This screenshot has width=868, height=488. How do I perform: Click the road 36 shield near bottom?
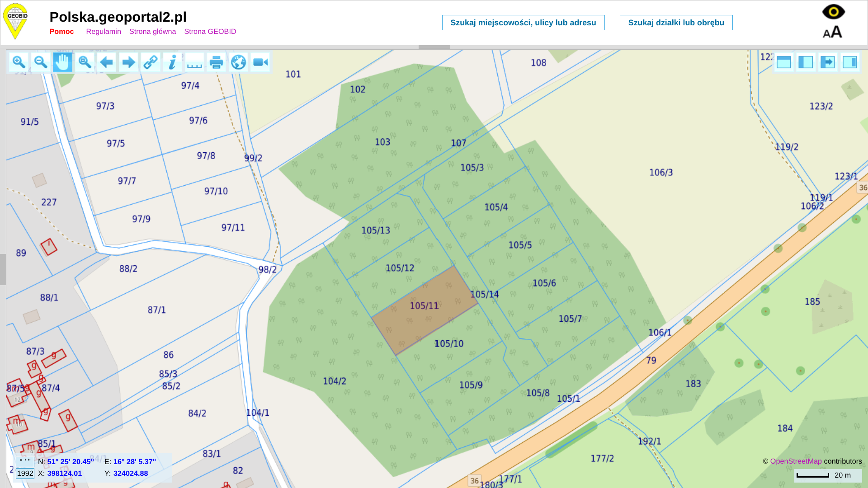pos(474,481)
